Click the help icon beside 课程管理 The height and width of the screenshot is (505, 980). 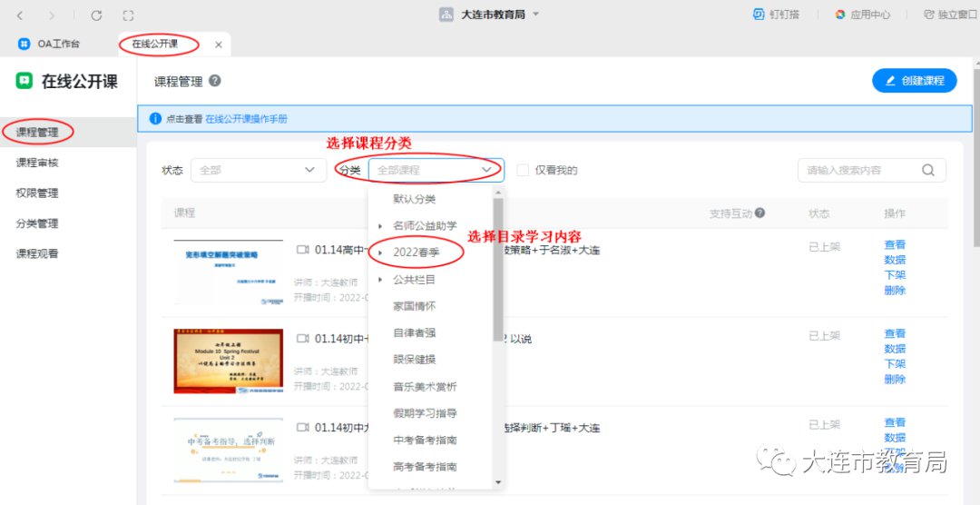215,81
